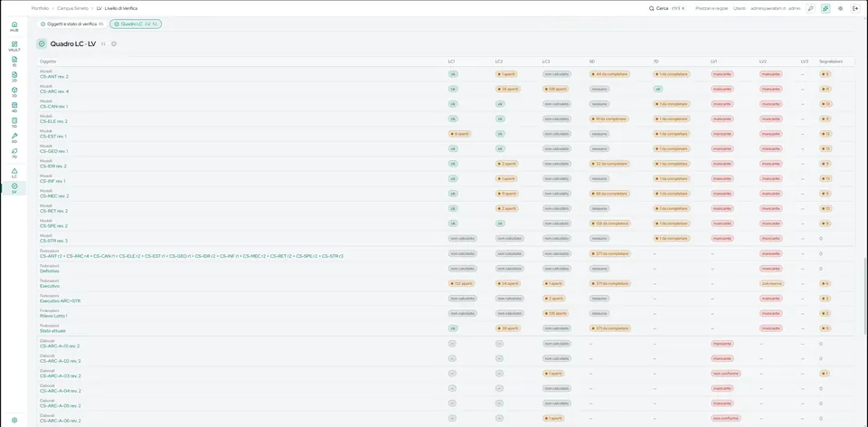The width and height of the screenshot is (868, 427).
Task: Open elaborato CS-ARC-A-03 rev. 2
Action: pos(61,375)
